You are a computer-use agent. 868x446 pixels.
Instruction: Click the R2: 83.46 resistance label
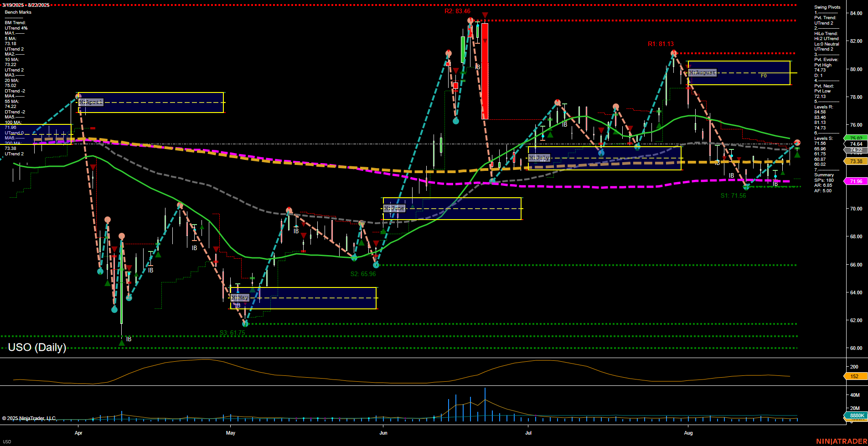pos(457,11)
